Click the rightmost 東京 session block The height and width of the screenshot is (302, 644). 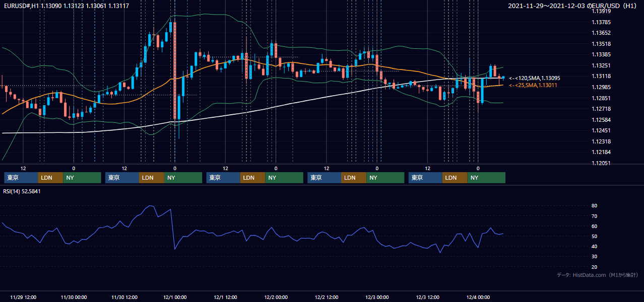pos(425,178)
